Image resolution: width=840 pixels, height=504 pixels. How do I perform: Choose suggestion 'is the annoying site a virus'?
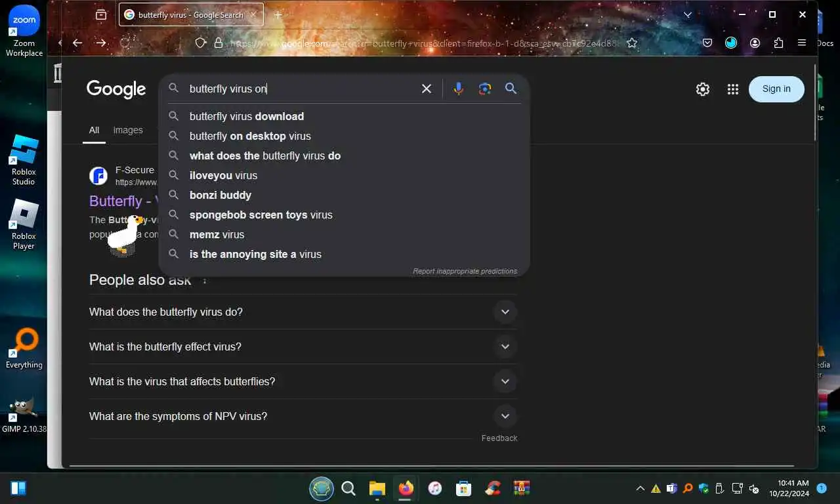pyautogui.click(x=344, y=254)
